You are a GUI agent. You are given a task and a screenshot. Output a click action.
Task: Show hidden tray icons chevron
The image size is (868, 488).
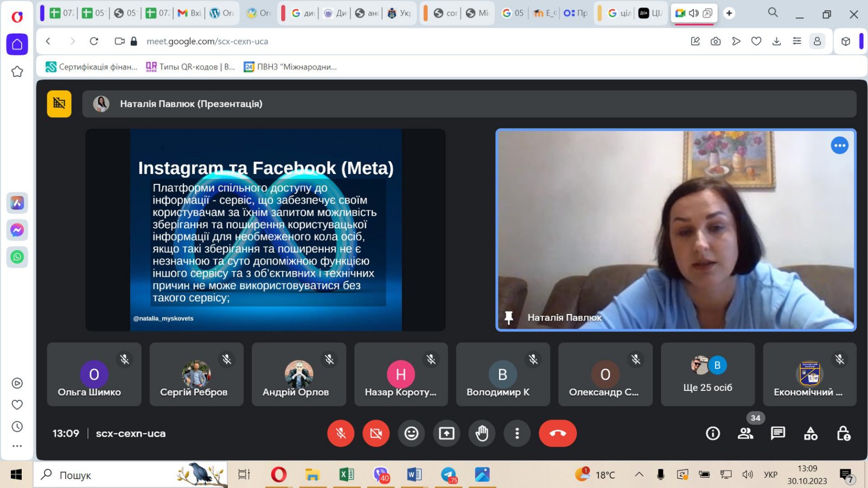639,475
